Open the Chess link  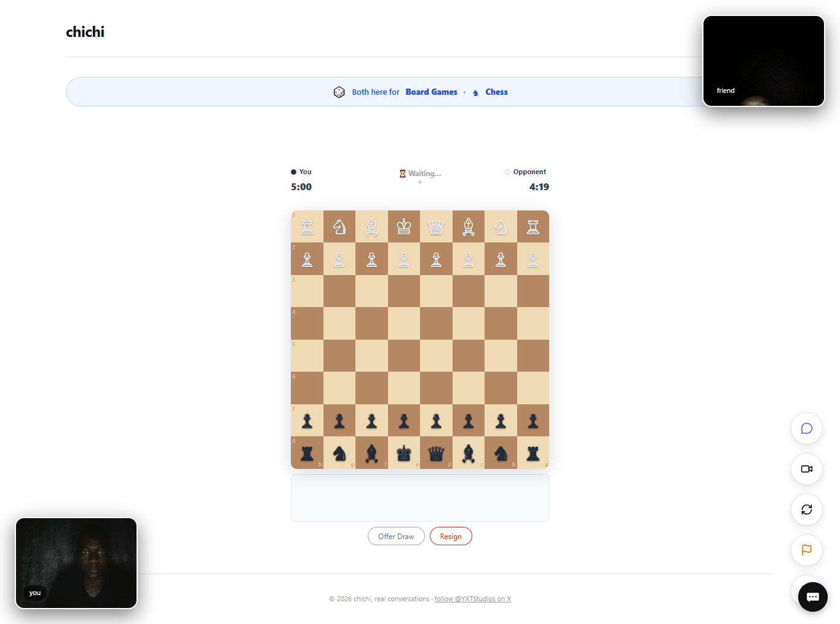496,92
